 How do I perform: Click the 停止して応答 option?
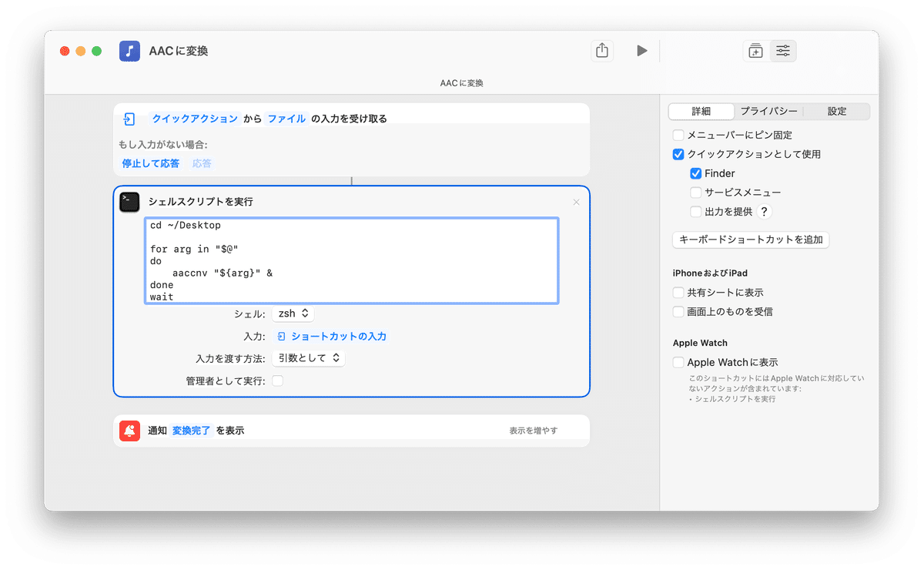point(151,163)
